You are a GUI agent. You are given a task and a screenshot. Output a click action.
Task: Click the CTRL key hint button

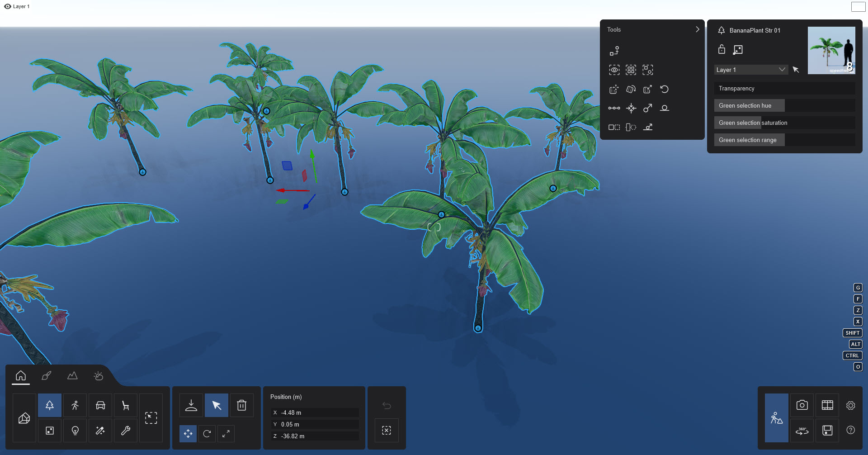852,355
